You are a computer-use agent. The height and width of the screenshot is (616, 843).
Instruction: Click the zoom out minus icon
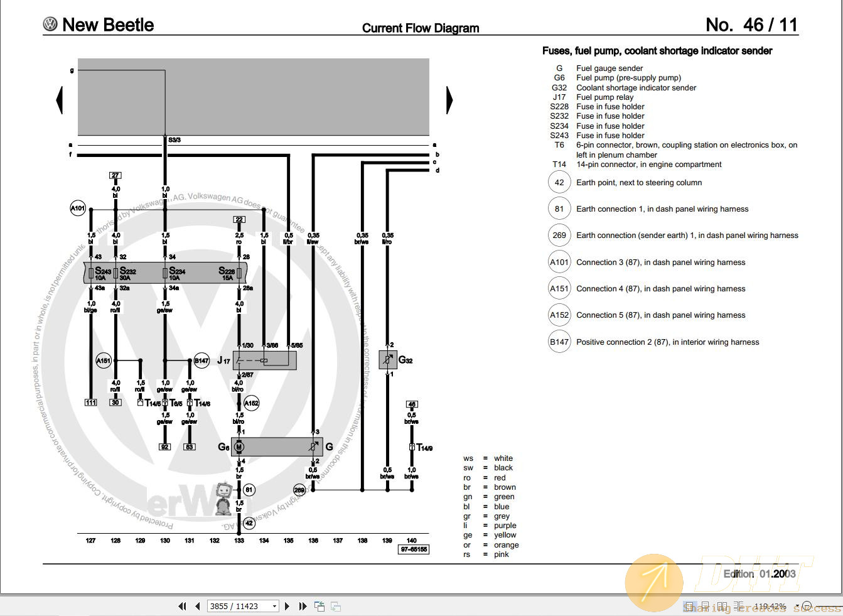click(x=807, y=607)
